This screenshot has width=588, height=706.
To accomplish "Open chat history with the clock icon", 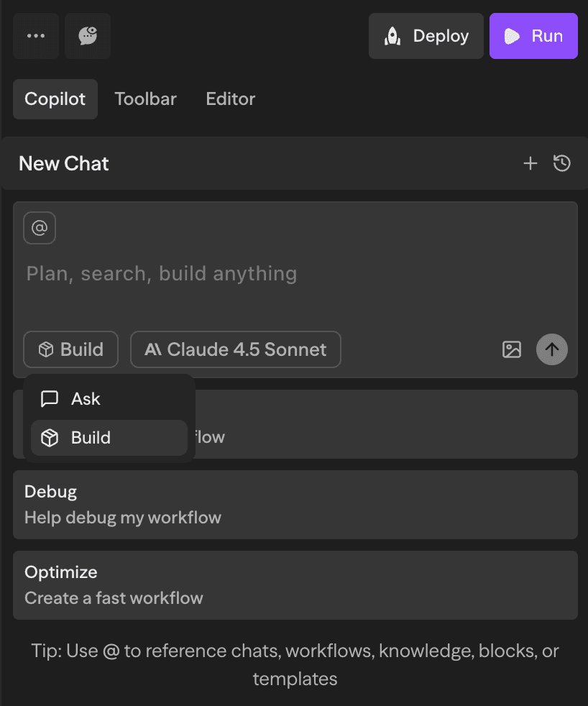I will tap(561, 163).
